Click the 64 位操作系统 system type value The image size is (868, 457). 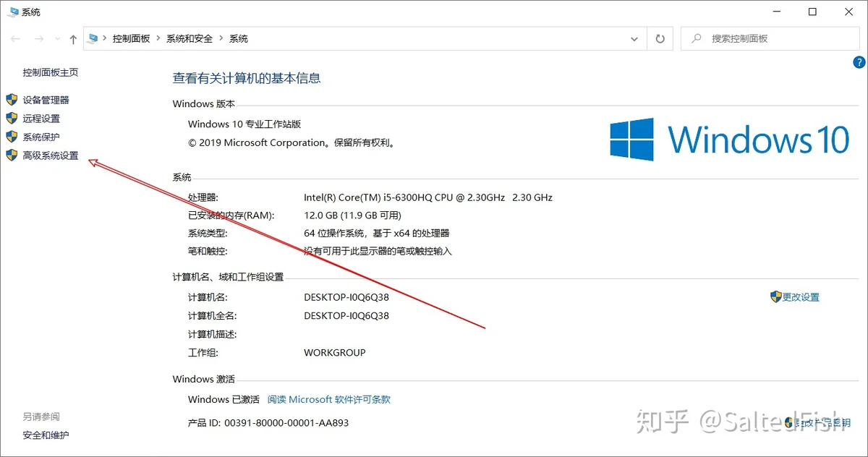pyautogui.click(x=377, y=234)
